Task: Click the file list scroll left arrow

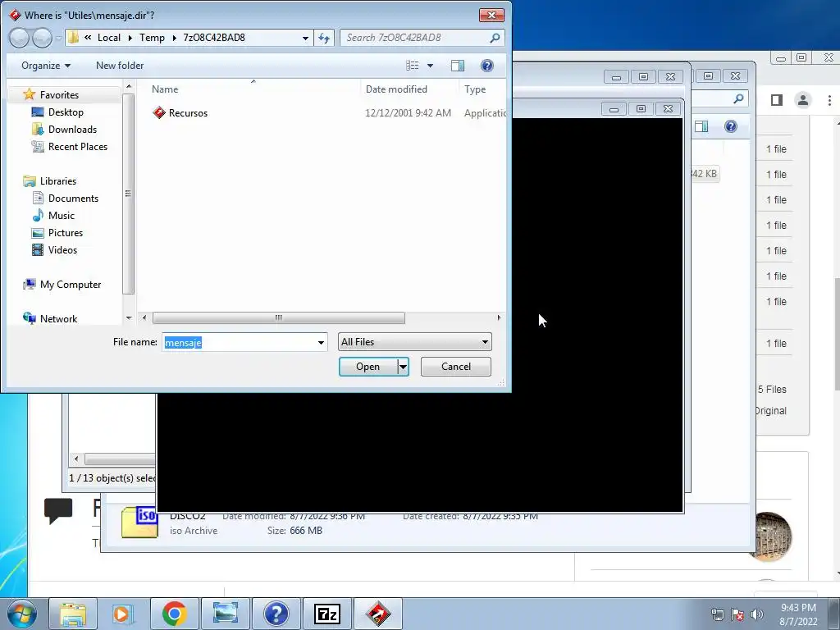Action: click(x=144, y=317)
